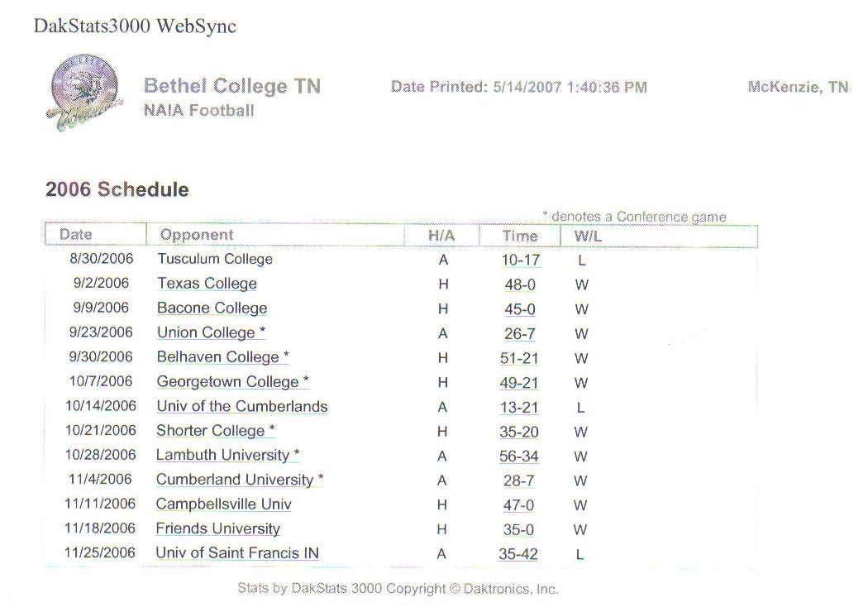
Task: Open the Union College opponent link
Action: 212,332
